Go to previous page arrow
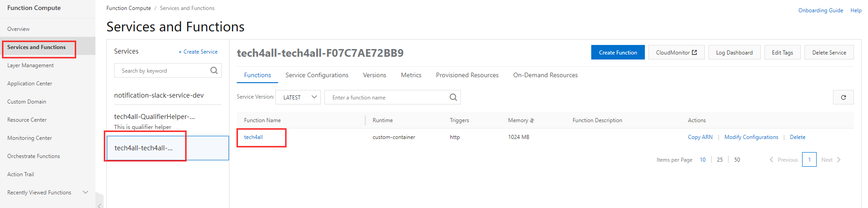Image resolution: width=868 pixels, height=208 pixels. point(771,160)
